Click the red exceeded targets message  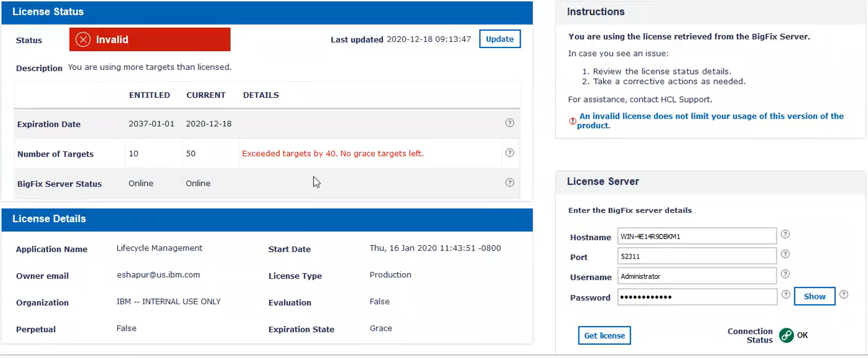click(332, 153)
